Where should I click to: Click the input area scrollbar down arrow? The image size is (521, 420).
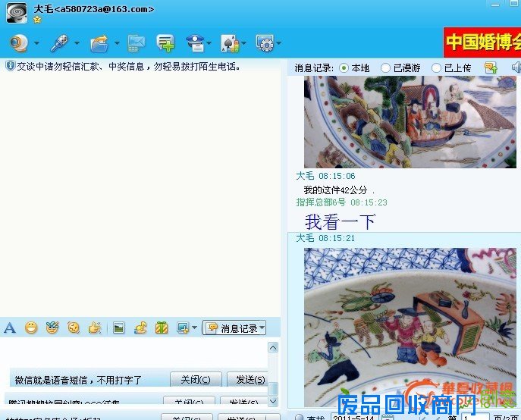click(273, 401)
